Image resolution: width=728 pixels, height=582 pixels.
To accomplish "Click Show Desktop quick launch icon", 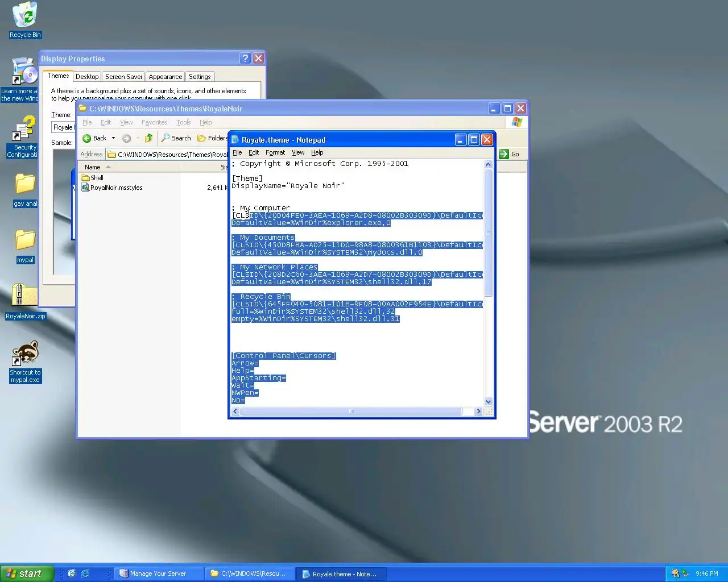I will 72,573.
